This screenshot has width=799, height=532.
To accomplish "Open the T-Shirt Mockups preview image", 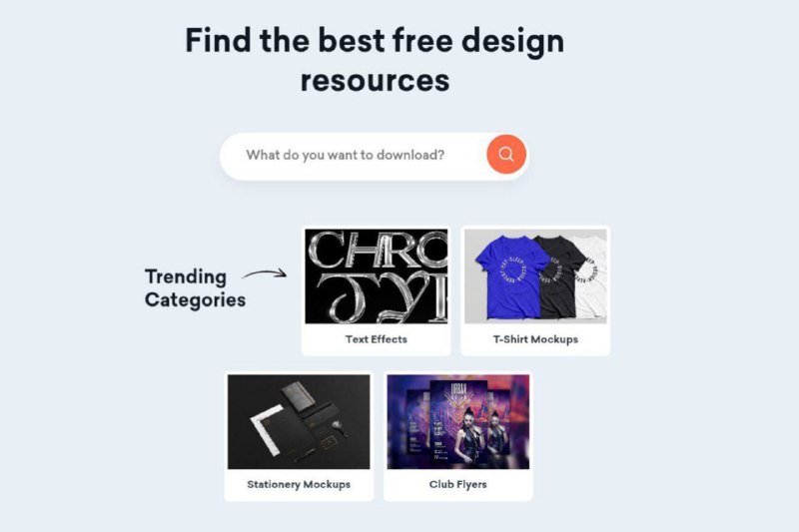I will [x=535, y=275].
